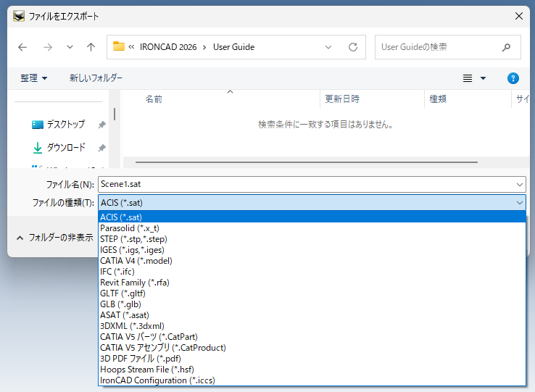This screenshot has height=392, width=535.
Task: Click the file list horizontal scrollbar
Action: tap(307, 162)
